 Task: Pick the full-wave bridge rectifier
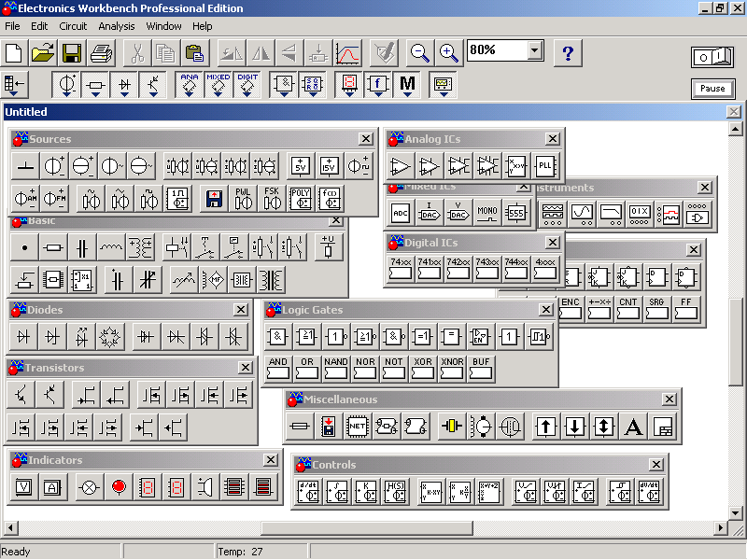[110, 337]
